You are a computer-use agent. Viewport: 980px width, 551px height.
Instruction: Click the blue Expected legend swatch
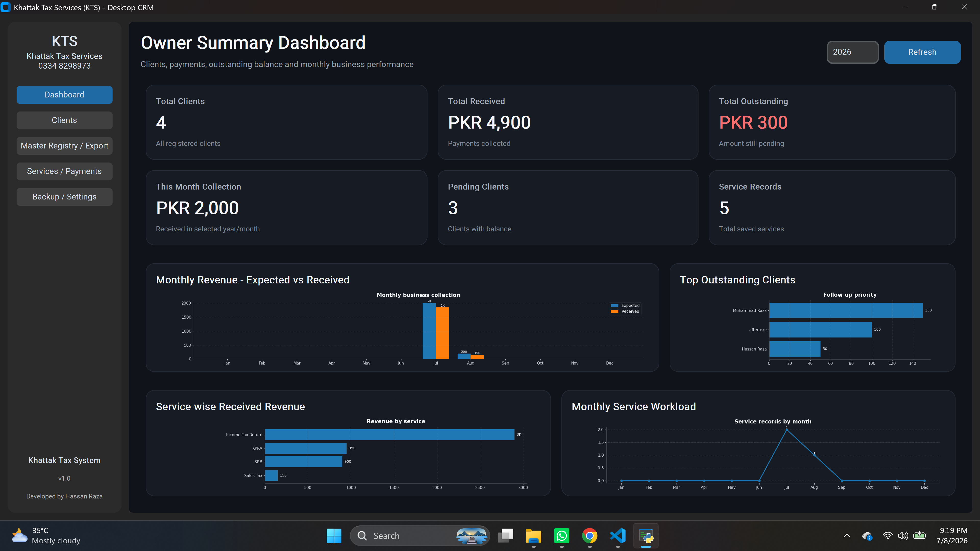point(614,306)
